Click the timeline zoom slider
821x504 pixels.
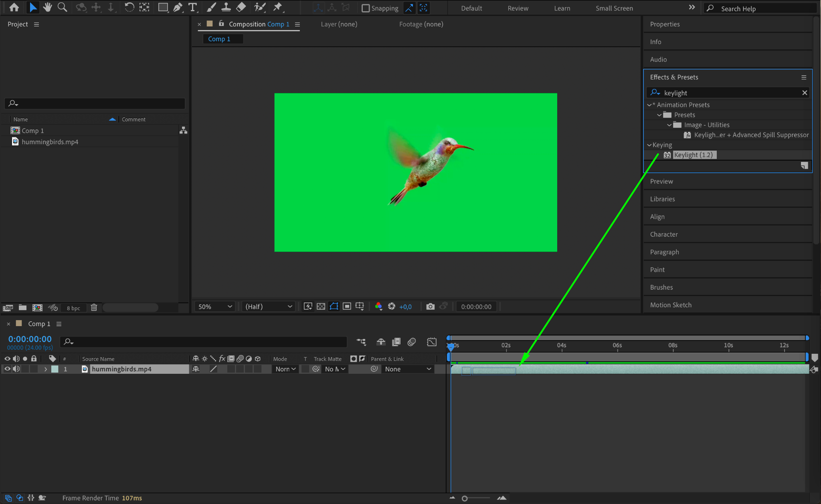pyautogui.click(x=465, y=498)
